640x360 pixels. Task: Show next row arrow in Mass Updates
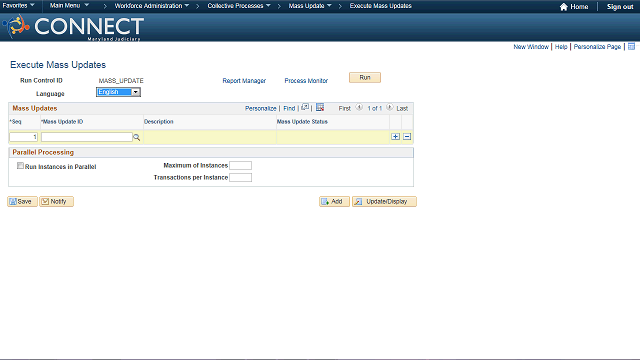390,107
